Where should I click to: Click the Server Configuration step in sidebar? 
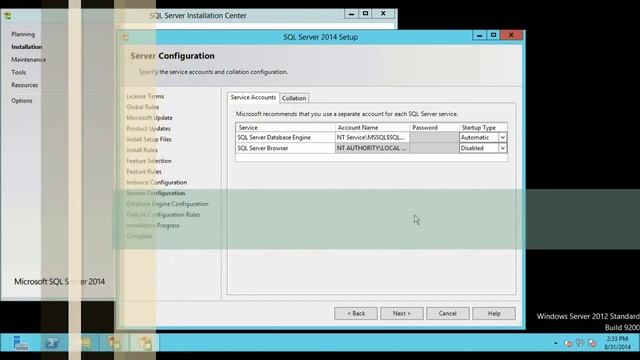156,193
